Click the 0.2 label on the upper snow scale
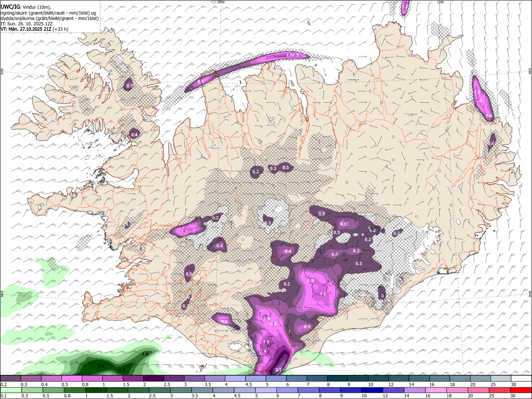532x399 pixels. click(x=3, y=384)
